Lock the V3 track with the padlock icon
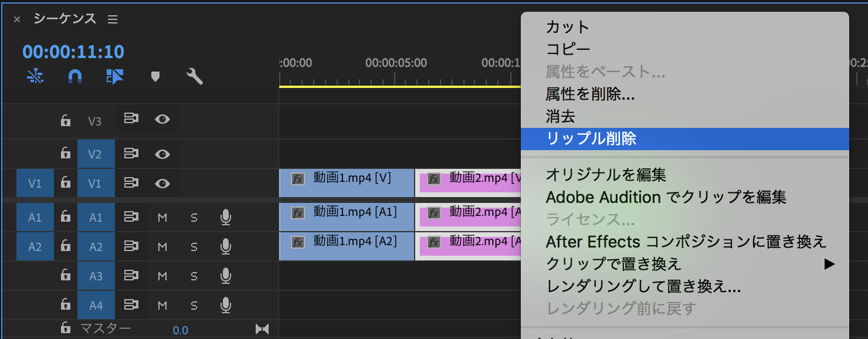Image resolution: width=868 pixels, height=339 pixels. coord(65,119)
